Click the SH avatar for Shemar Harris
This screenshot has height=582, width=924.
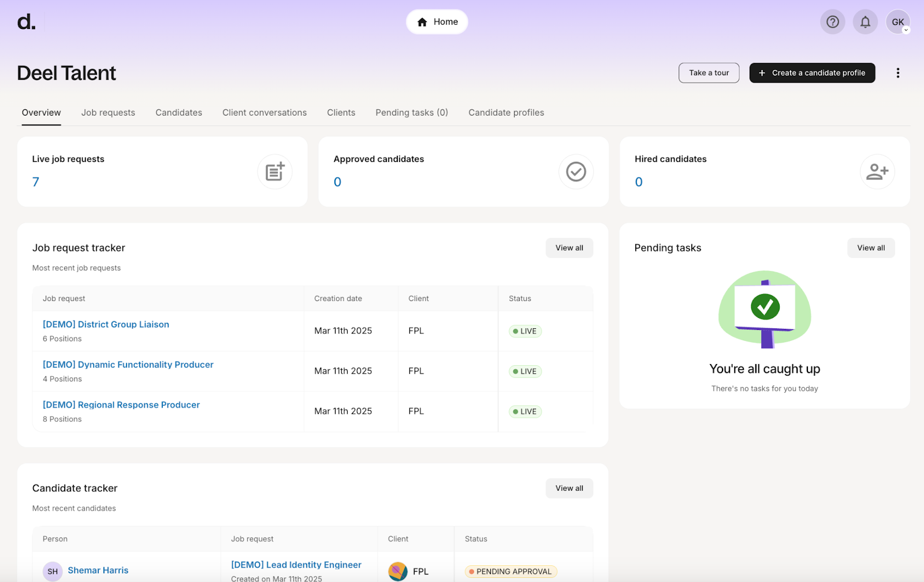53,572
